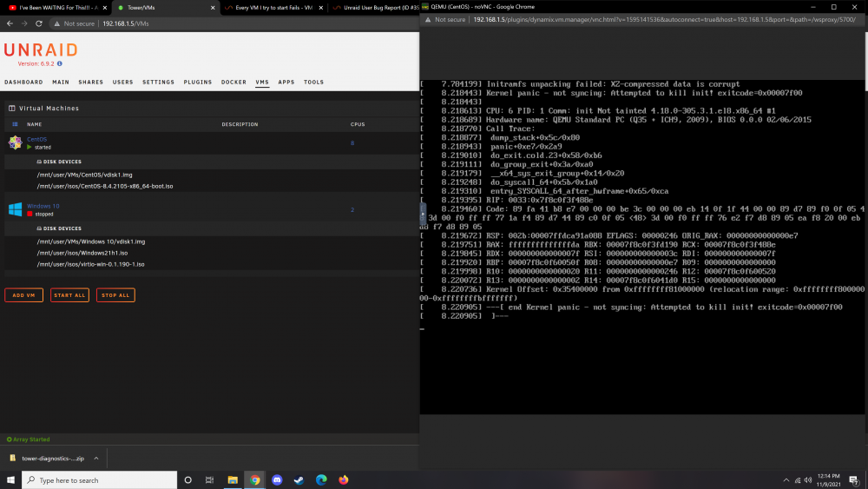Click the version info icon

pos(60,63)
